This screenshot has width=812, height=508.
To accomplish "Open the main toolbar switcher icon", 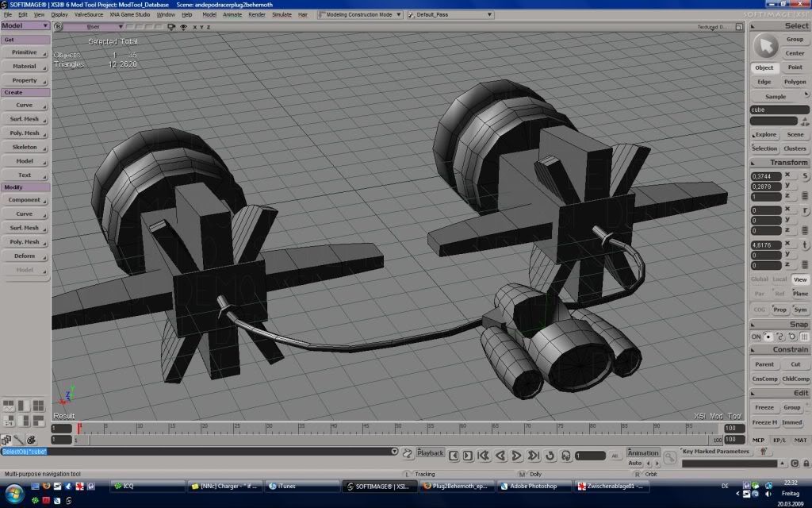I will [x=6, y=440].
